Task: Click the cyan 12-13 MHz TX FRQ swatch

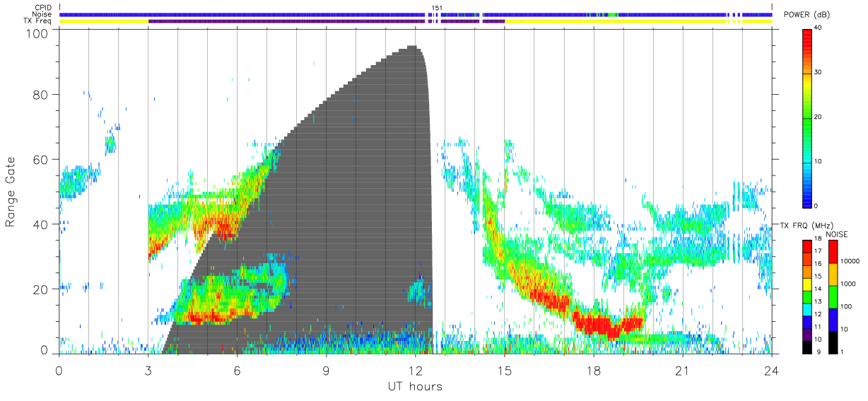Action: [807, 310]
